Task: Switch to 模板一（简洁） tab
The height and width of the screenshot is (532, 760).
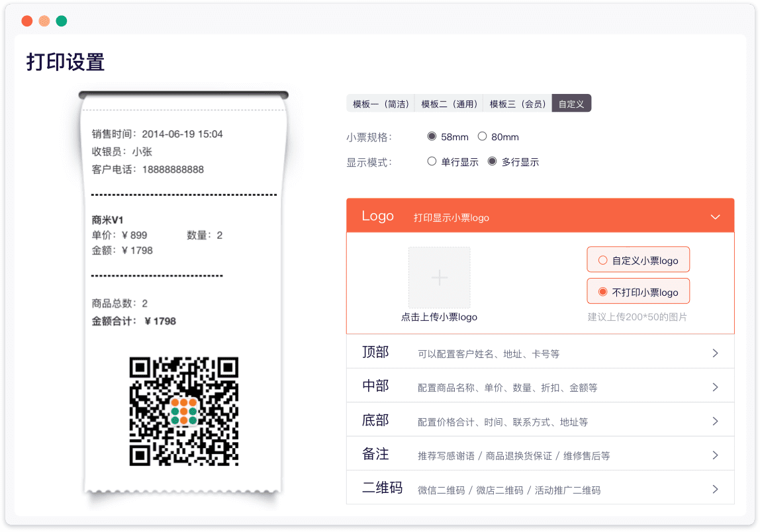Action: click(381, 103)
